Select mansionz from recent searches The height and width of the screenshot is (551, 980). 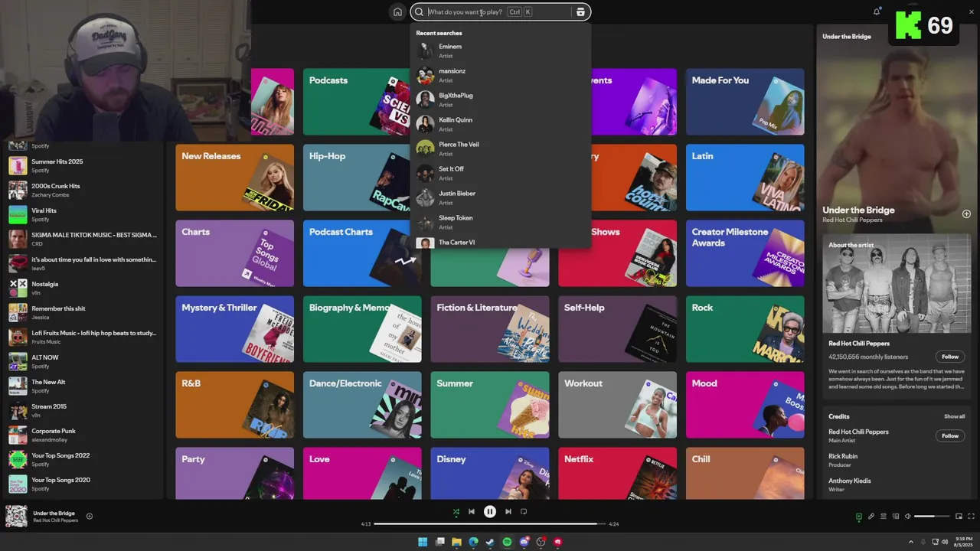point(501,75)
